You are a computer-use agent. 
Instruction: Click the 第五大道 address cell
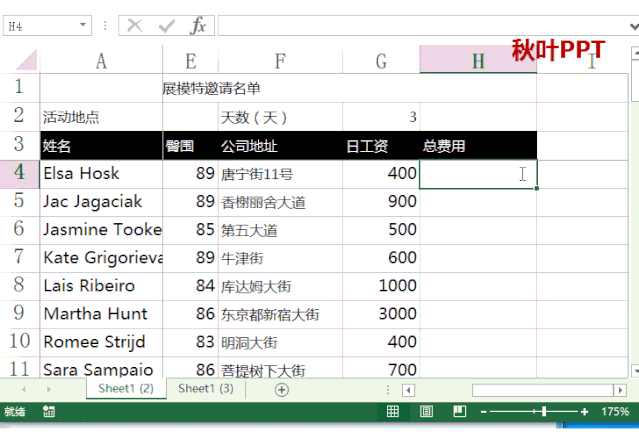point(280,230)
